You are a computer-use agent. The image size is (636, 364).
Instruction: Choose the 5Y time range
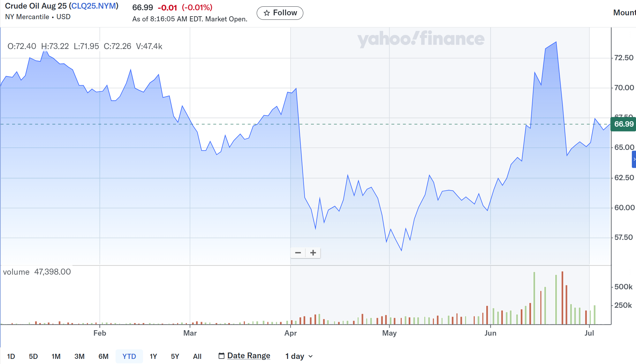click(175, 356)
